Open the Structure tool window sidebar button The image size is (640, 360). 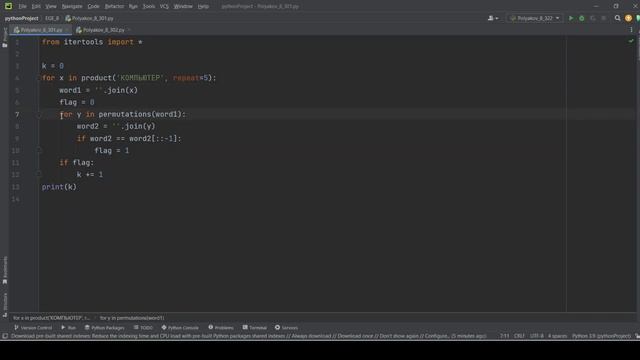(x=4, y=304)
